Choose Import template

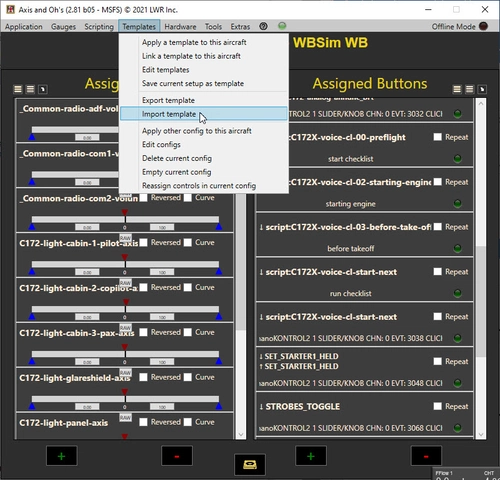click(204, 114)
